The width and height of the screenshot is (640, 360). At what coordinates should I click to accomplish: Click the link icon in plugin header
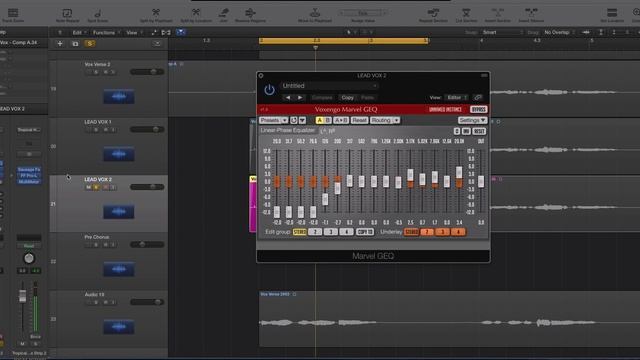point(478,98)
